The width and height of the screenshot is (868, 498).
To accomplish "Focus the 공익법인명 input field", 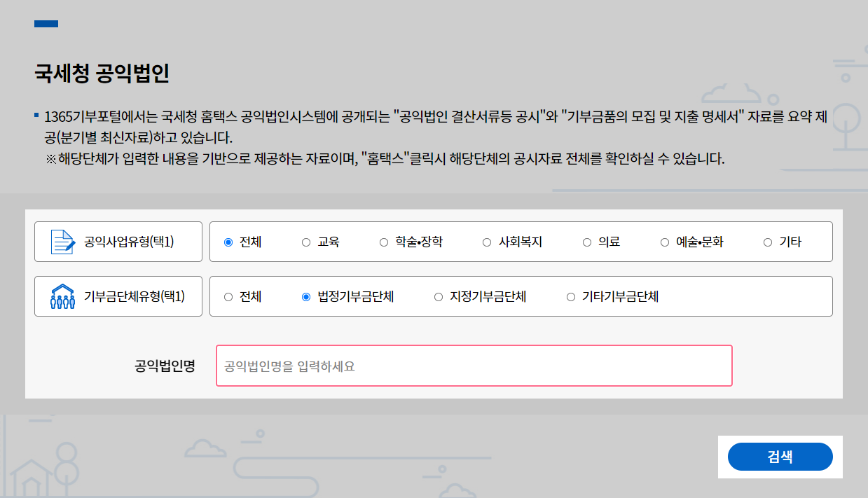I will [x=474, y=366].
